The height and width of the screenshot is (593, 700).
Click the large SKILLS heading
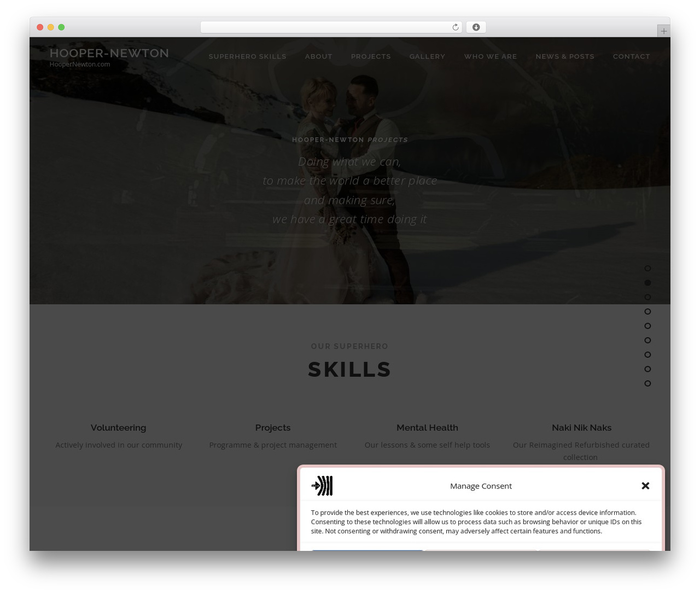[349, 370]
